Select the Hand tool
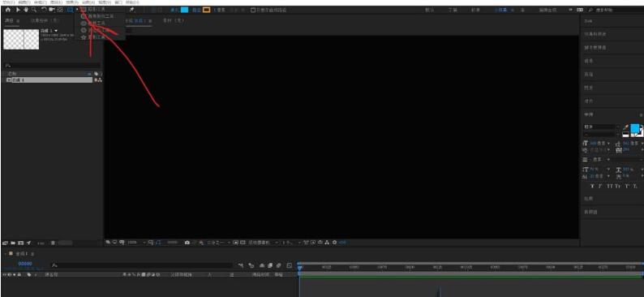The width and height of the screenshot is (644, 297). pos(26,10)
